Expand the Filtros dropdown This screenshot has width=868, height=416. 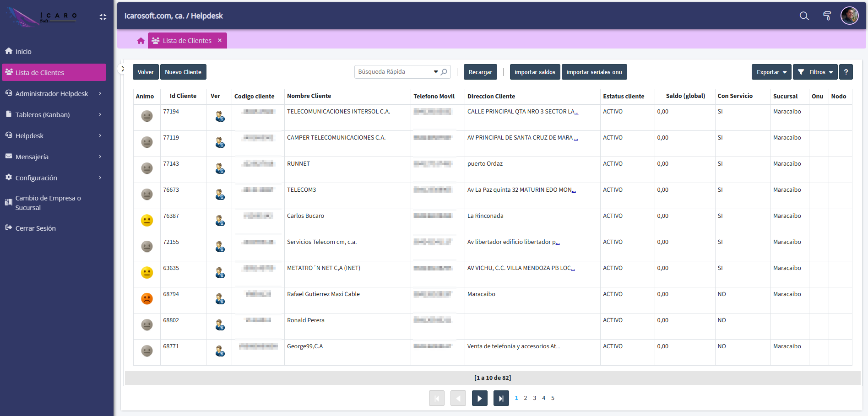[x=815, y=72]
